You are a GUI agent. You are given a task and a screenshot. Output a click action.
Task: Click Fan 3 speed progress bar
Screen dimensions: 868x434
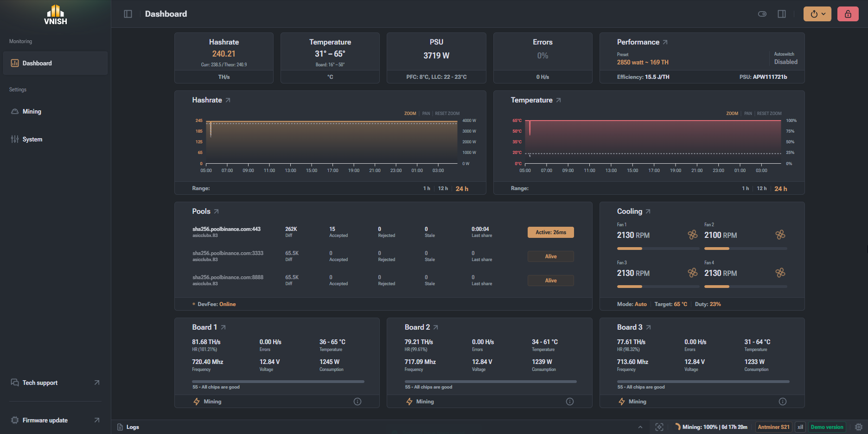point(658,287)
